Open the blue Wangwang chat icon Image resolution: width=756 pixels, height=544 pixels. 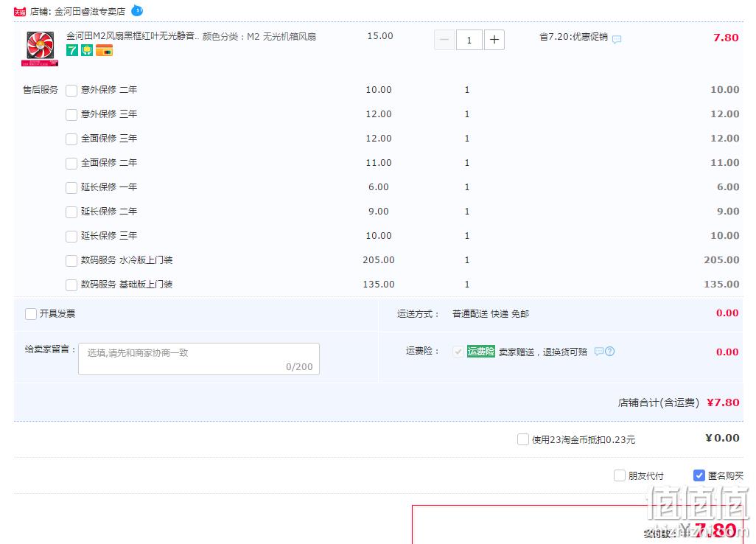[137, 10]
